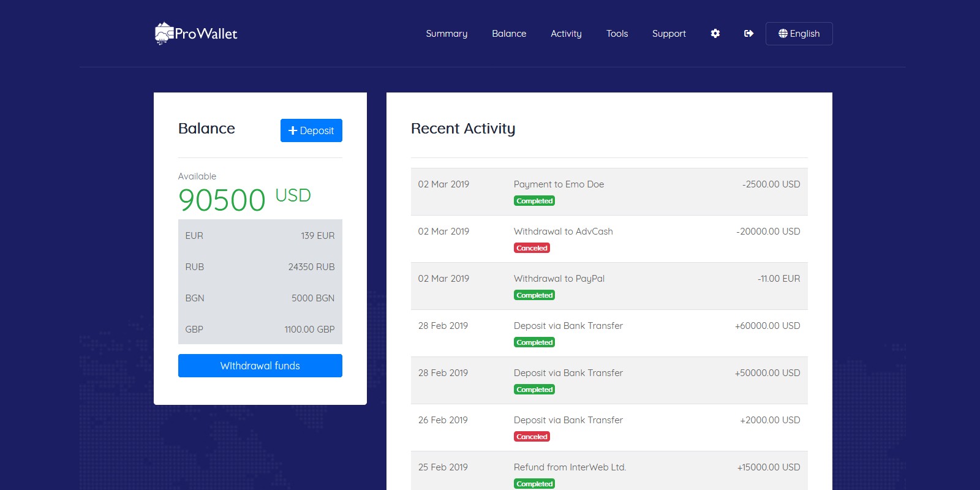
Task: Click the logout arrow icon
Action: [748, 34]
